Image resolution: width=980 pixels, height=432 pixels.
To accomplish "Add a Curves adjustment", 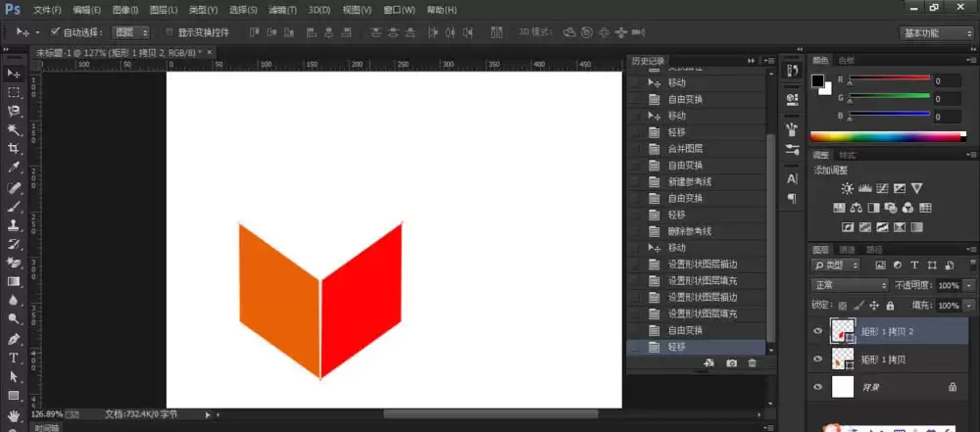I will [883, 188].
